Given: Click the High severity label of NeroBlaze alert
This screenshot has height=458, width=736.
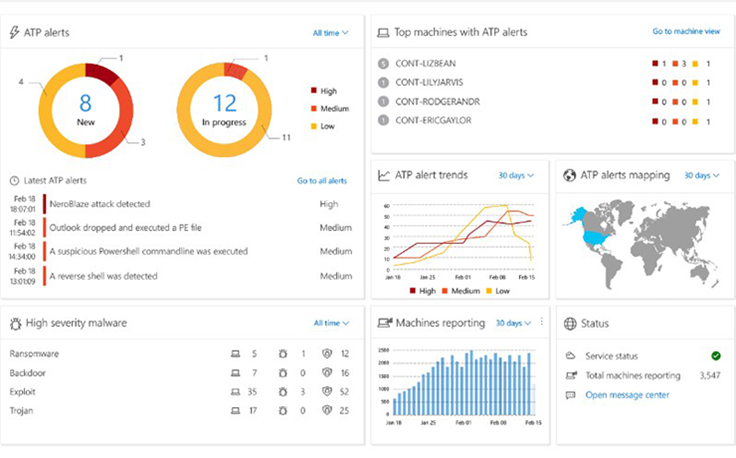Looking at the screenshot, I should [329, 204].
